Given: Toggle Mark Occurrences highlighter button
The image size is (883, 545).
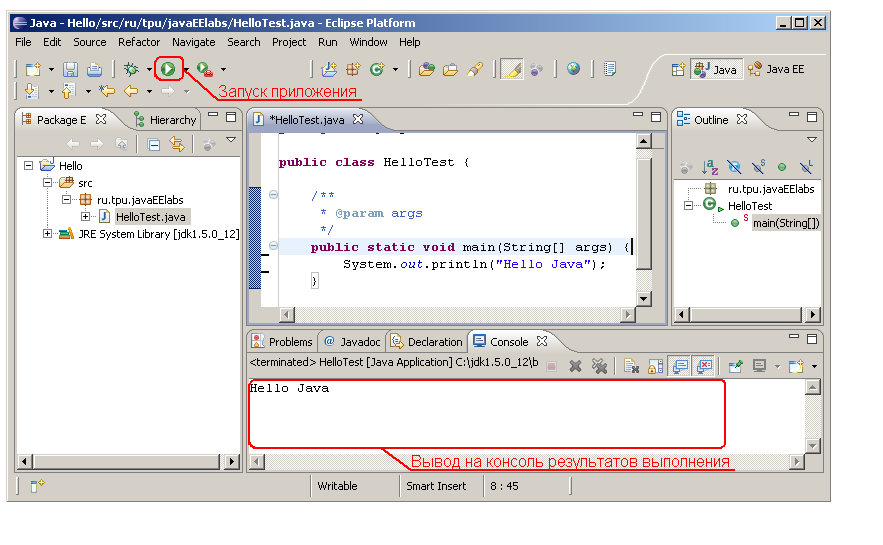Looking at the screenshot, I should click(512, 69).
